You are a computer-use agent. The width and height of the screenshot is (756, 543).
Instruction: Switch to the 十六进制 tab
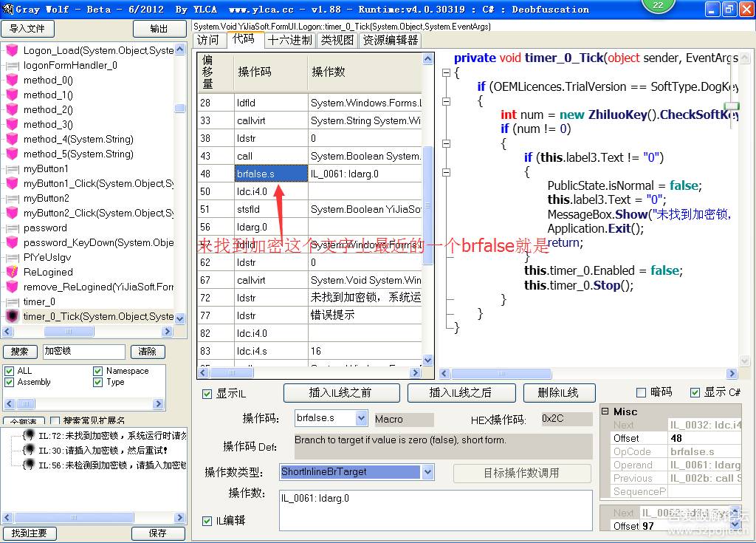(x=290, y=40)
